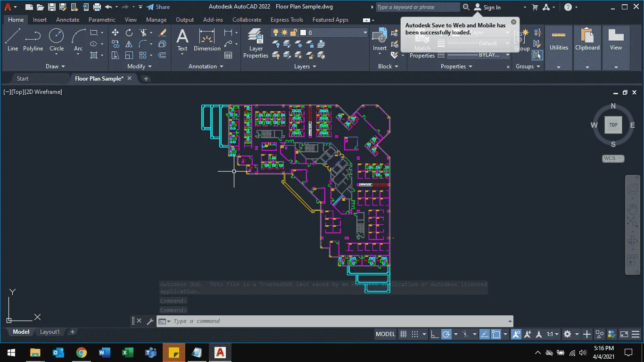Expand the Draw panel dropdown
The image size is (644, 362).
pyautogui.click(x=56, y=66)
